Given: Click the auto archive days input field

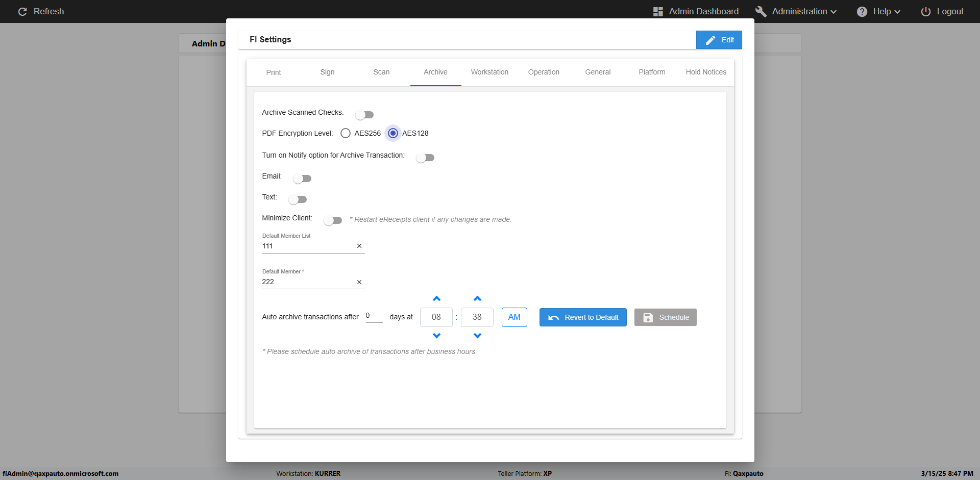Looking at the screenshot, I should click(x=374, y=316).
